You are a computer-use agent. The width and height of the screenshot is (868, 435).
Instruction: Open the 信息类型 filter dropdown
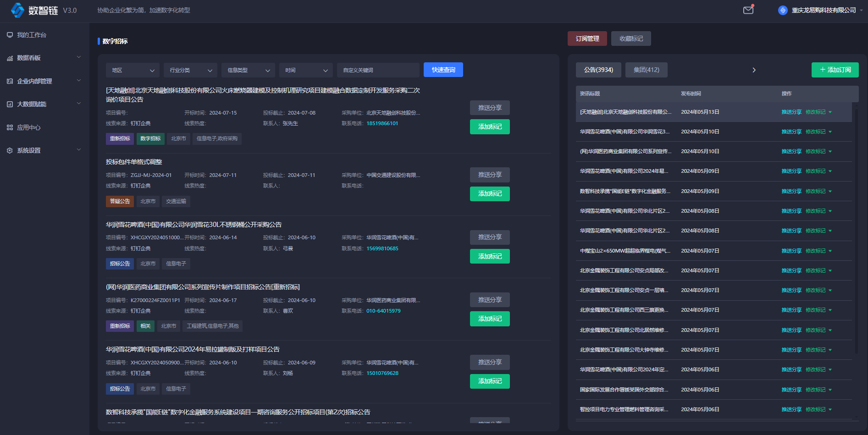(248, 70)
